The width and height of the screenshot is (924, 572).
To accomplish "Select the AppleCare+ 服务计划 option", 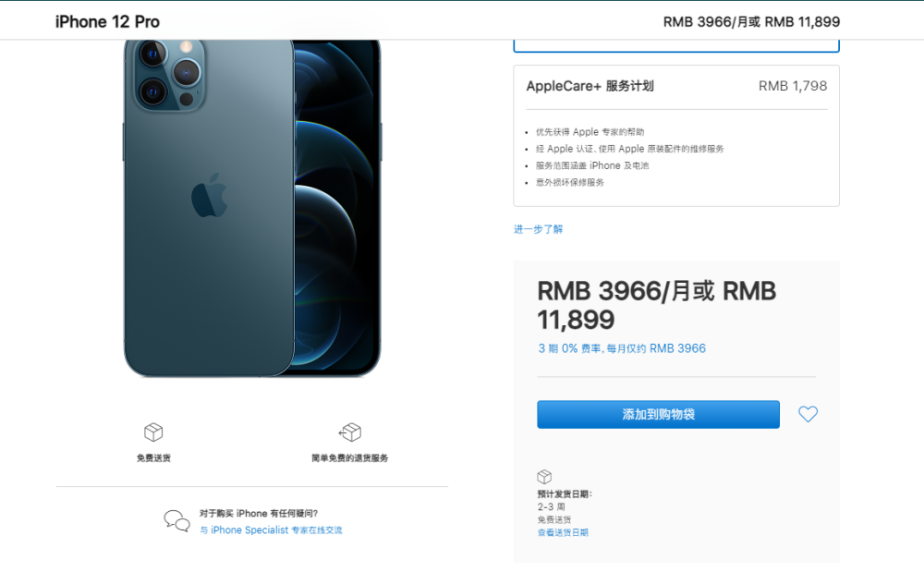I will pos(676,136).
